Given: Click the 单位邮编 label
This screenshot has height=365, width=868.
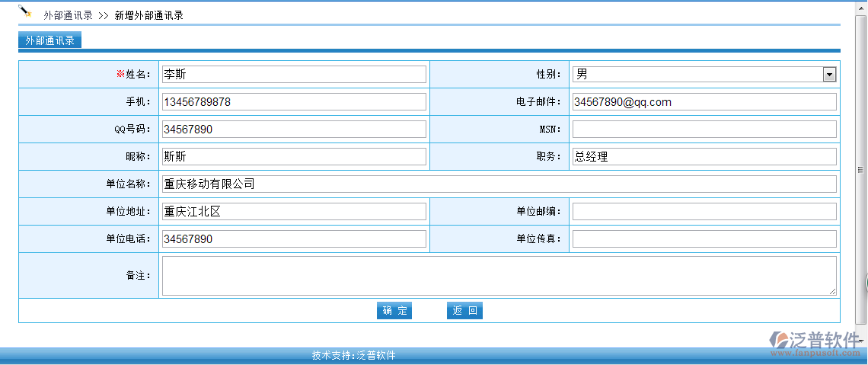Looking at the screenshot, I should click(540, 212).
